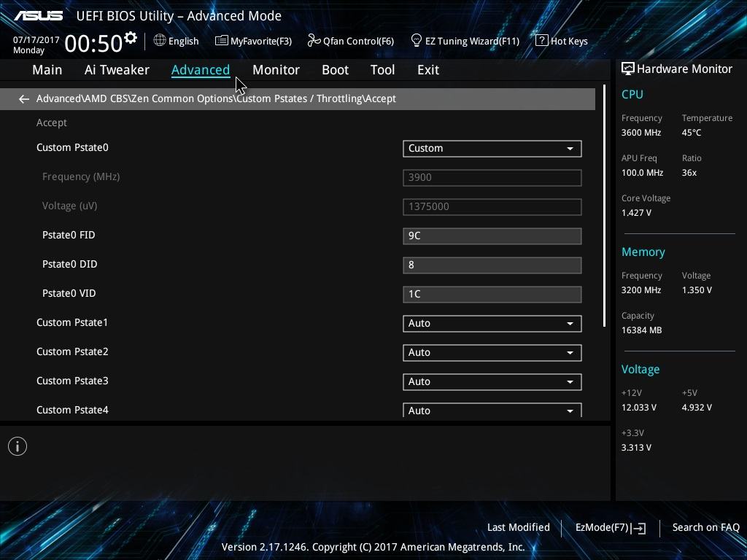Click the settings list vertical scrollbar
The image size is (747, 560).
pyautogui.click(x=604, y=206)
